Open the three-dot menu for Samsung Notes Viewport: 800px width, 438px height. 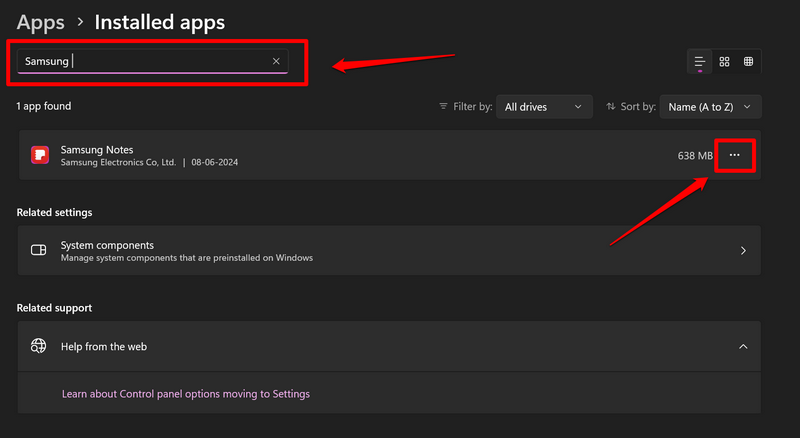tap(735, 155)
